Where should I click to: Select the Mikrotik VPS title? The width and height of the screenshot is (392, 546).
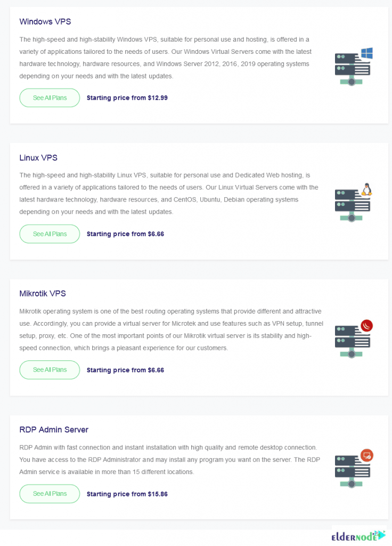[x=42, y=293]
